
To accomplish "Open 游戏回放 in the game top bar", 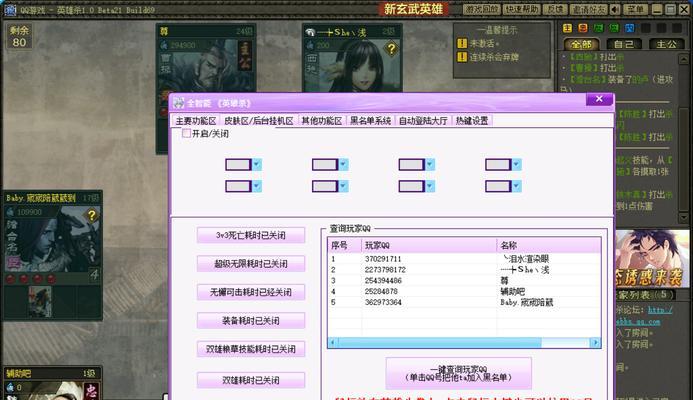I will point(481,9).
